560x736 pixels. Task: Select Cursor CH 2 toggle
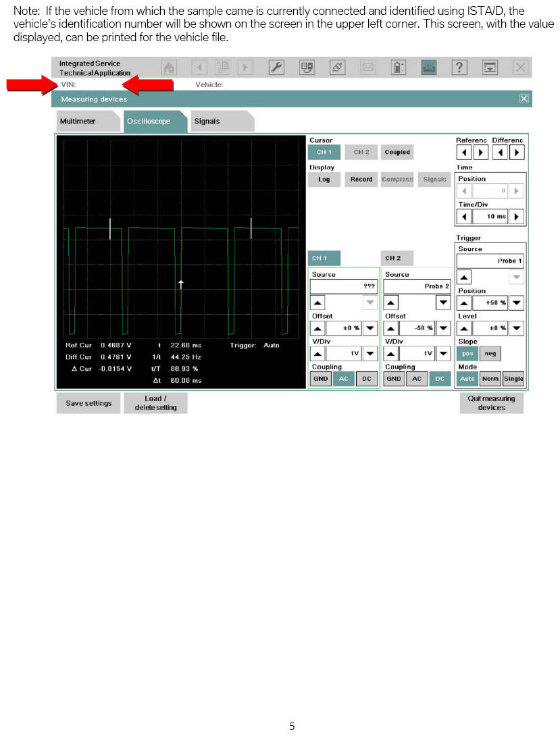pyautogui.click(x=361, y=152)
